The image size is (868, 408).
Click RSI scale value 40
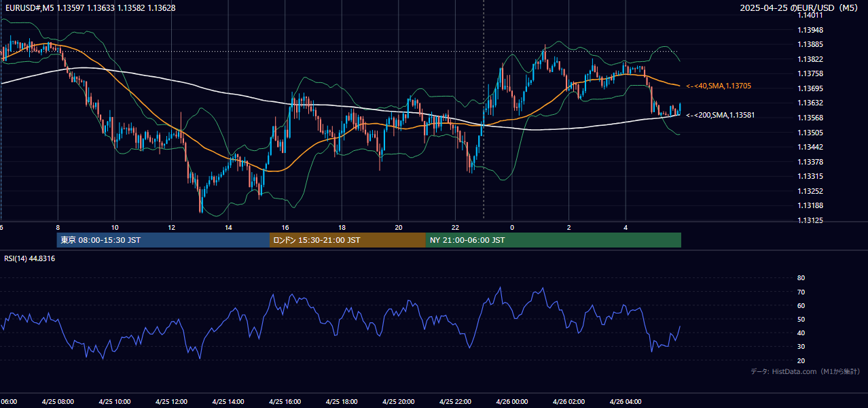pyautogui.click(x=801, y=333)
